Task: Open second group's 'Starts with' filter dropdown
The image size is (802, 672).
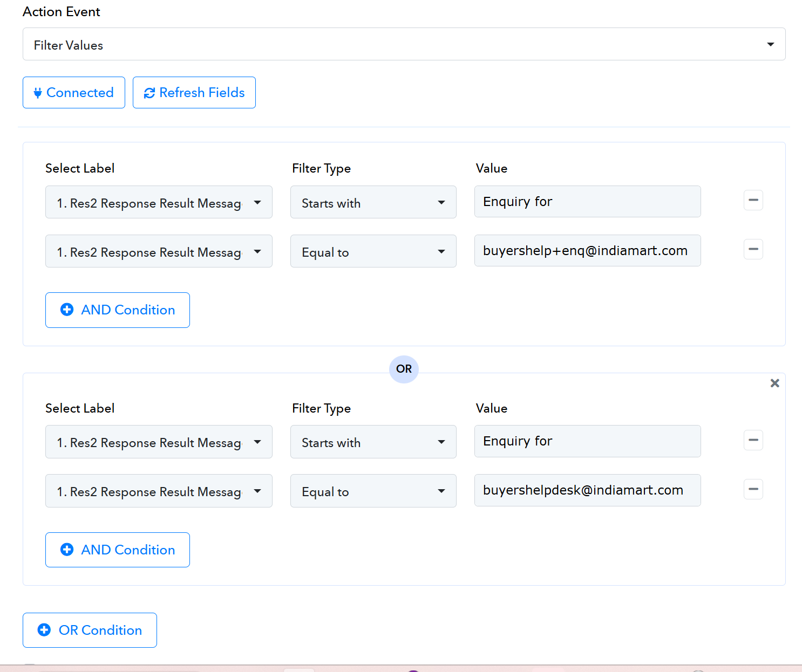Action: pos(373,442)
